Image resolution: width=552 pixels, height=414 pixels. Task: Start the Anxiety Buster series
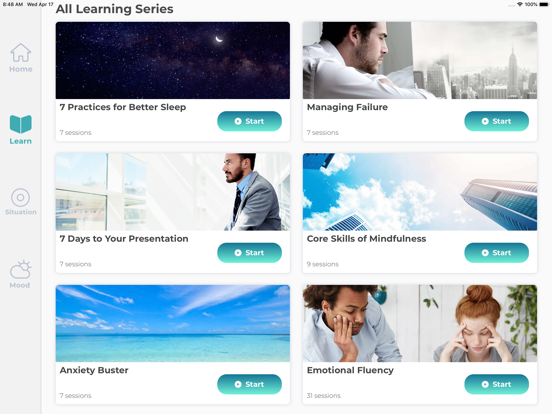pyautogui.click(x=249, y=384)
